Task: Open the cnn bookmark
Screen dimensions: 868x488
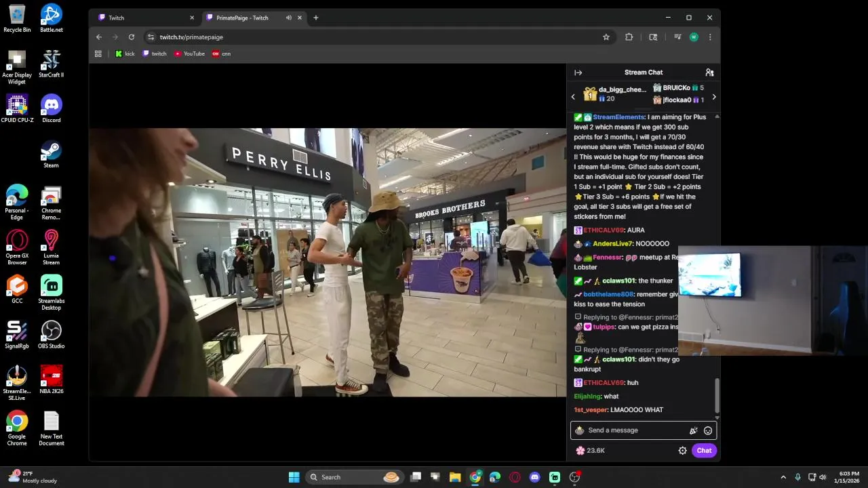Action: tap(222, 54)
